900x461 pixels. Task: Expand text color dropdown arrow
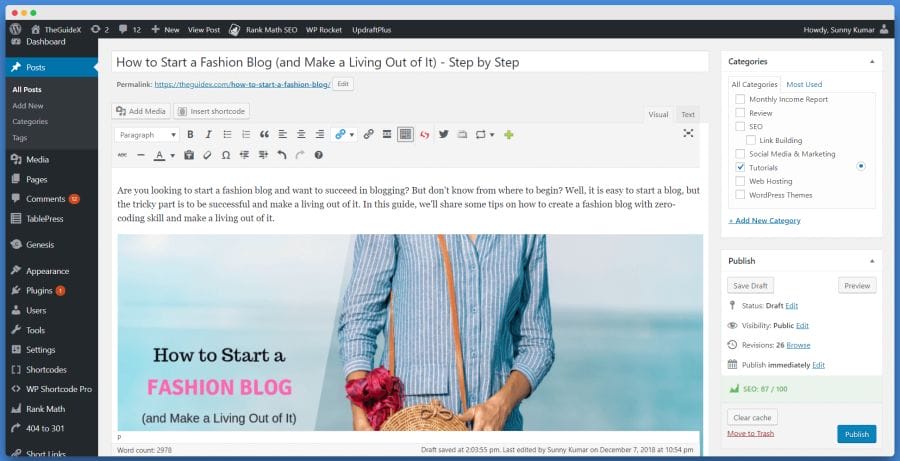(172, 156)
